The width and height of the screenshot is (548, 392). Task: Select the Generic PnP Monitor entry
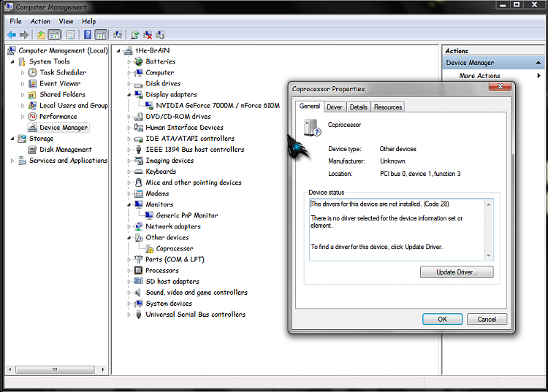tap(186, 215)
